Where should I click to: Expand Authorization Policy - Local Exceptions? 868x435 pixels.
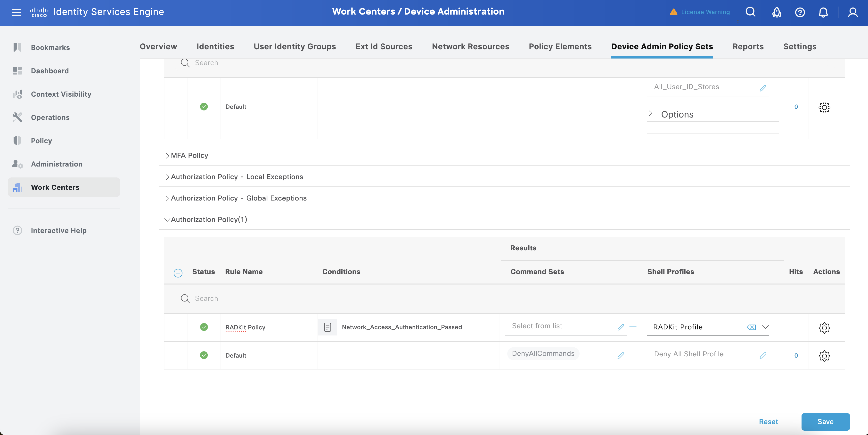coord(234,177)
